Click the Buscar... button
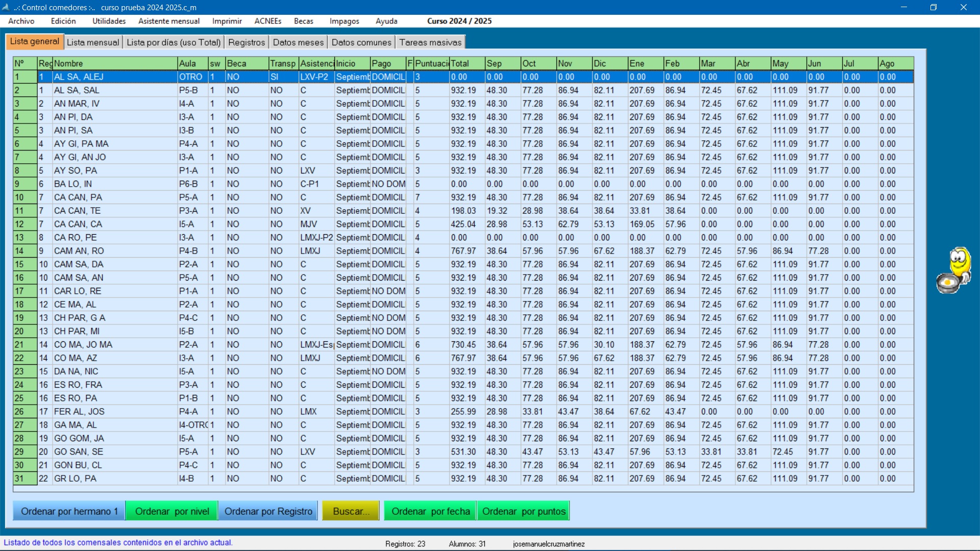This screenshot has width=980, height=551. point(351,511)
